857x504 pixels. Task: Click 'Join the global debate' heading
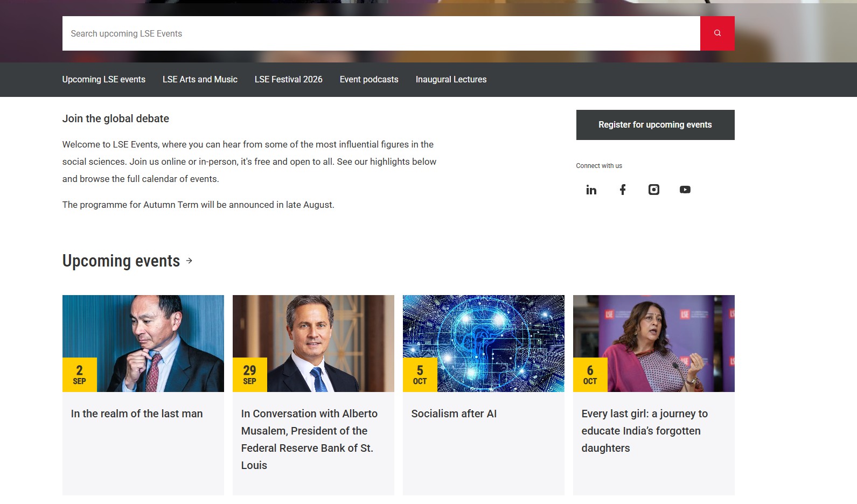point(116,119)
